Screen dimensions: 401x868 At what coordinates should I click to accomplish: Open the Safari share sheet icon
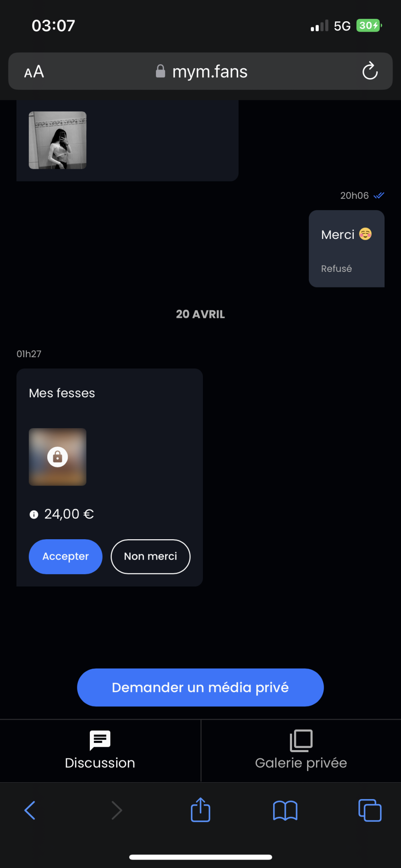200,809
